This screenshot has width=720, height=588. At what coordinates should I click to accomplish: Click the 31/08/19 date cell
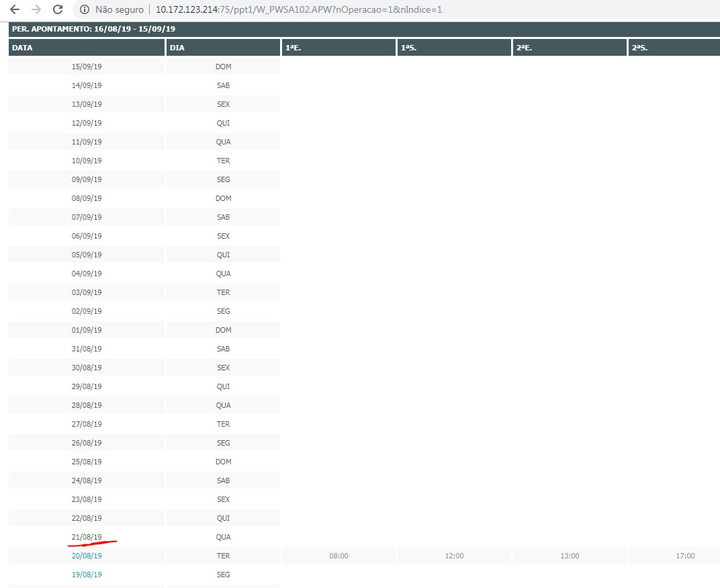(x=87, y=349)
